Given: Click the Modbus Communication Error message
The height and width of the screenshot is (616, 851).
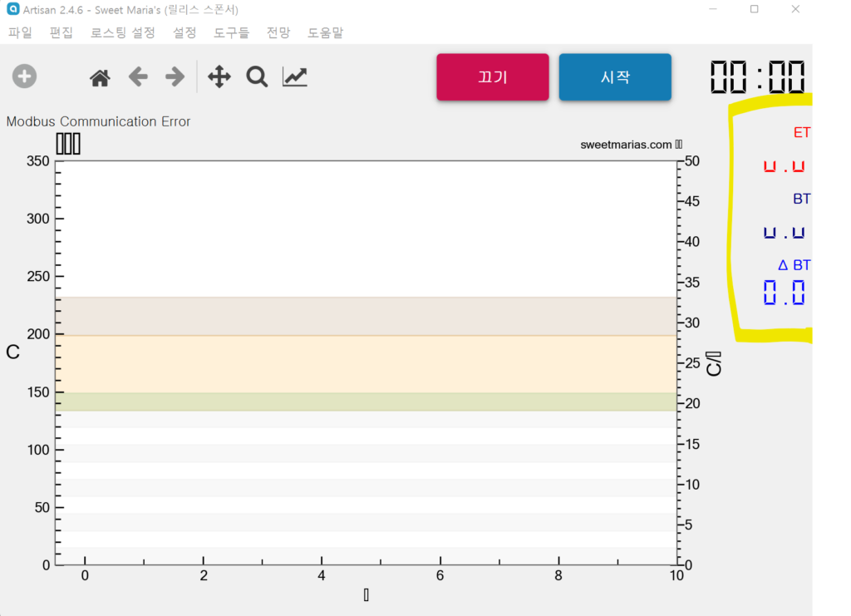Looking at the screenshot, I should (98, 121).
